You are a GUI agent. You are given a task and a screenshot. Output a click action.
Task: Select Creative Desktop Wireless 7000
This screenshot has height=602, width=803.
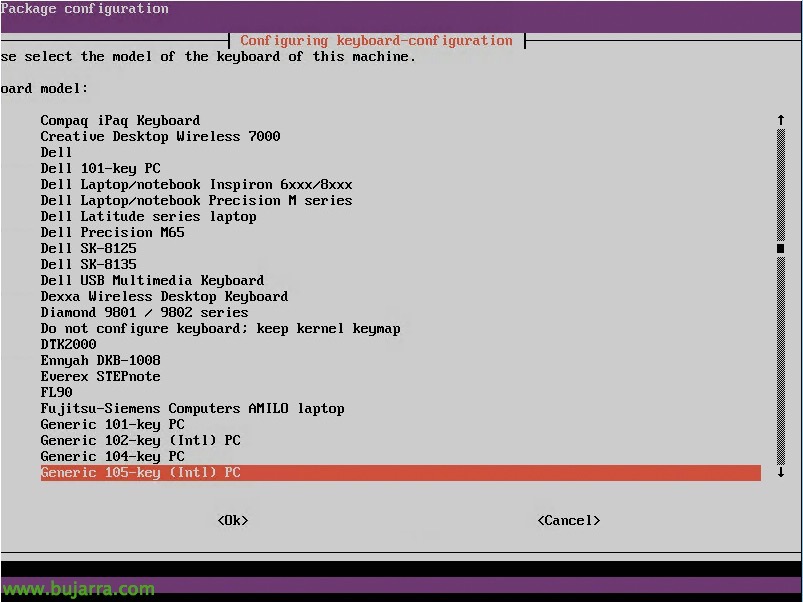(160, 136)
